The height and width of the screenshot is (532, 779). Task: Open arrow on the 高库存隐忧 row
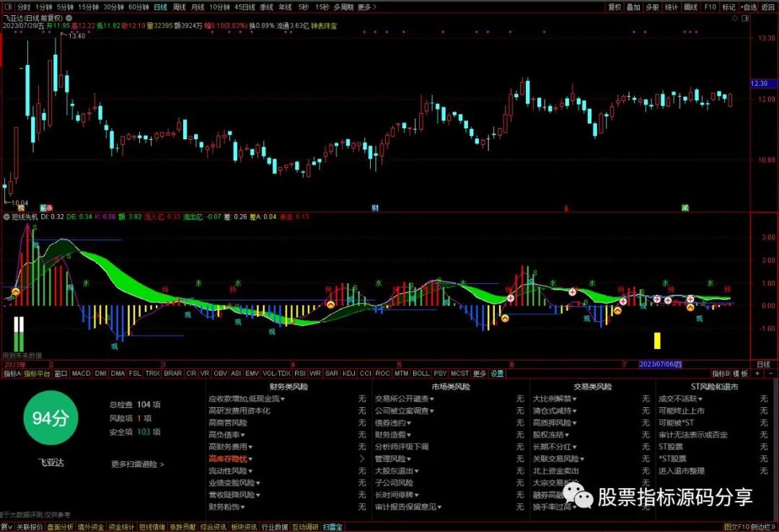coord(361,458)
